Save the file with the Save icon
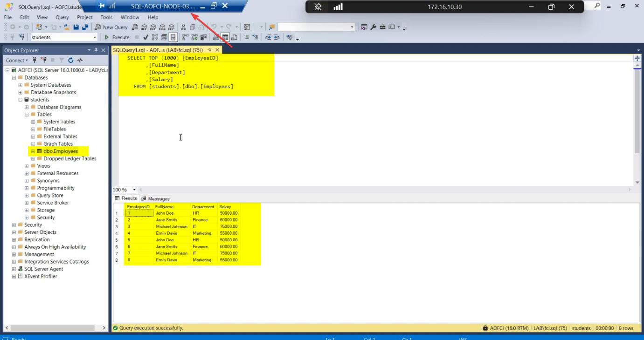Viewport: 644px width, 340px height. [x=76, y=27]
